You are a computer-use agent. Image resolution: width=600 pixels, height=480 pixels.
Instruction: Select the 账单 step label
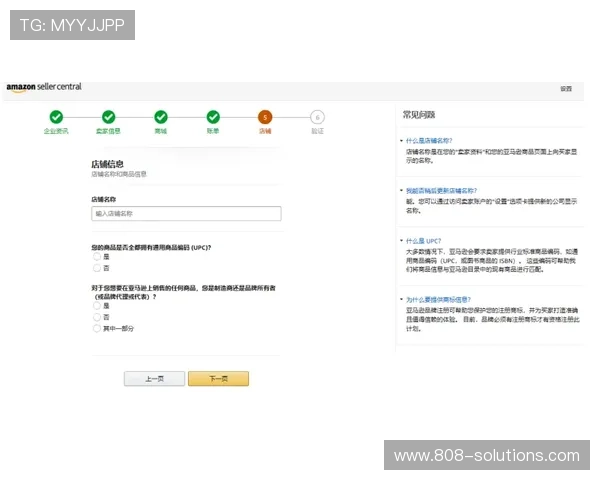(x=213, y=131)
